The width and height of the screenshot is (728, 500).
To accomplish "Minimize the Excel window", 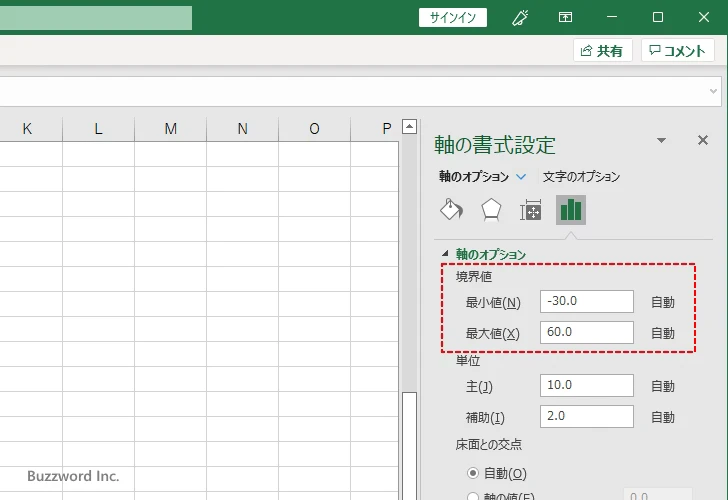I will pyautogui.click(x=612, y=17).
